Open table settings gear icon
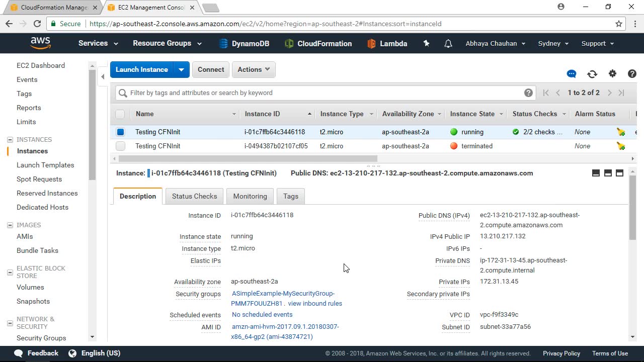This screenshot has height=362, width=644. pos(612,73)
